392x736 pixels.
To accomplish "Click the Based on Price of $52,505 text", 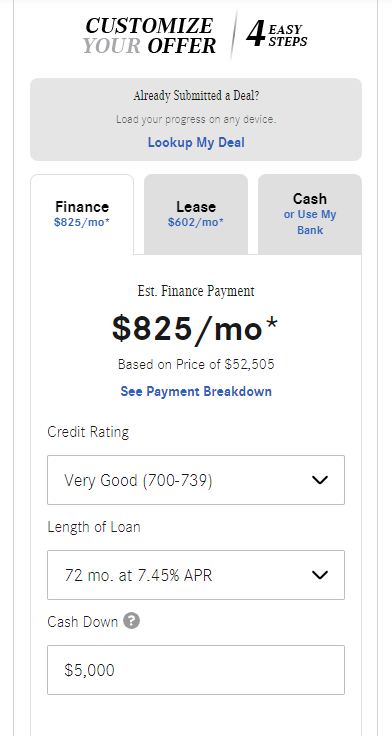I will click(x=196, y=364).
